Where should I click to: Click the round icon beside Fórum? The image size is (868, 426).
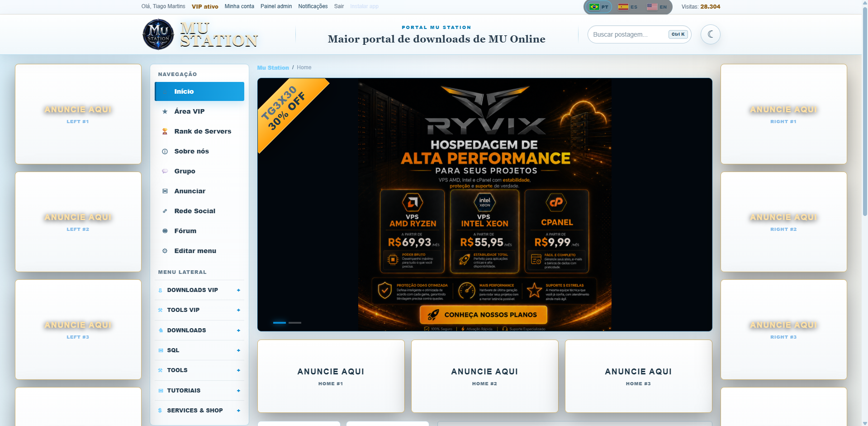pyautogui.click(x=165, y=231)
